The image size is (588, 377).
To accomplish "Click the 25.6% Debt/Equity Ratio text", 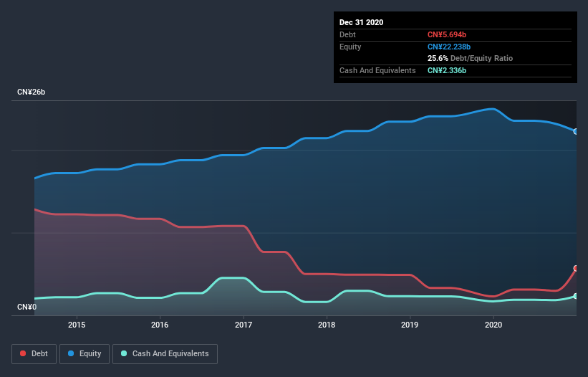I will click(x=470, y=58).
